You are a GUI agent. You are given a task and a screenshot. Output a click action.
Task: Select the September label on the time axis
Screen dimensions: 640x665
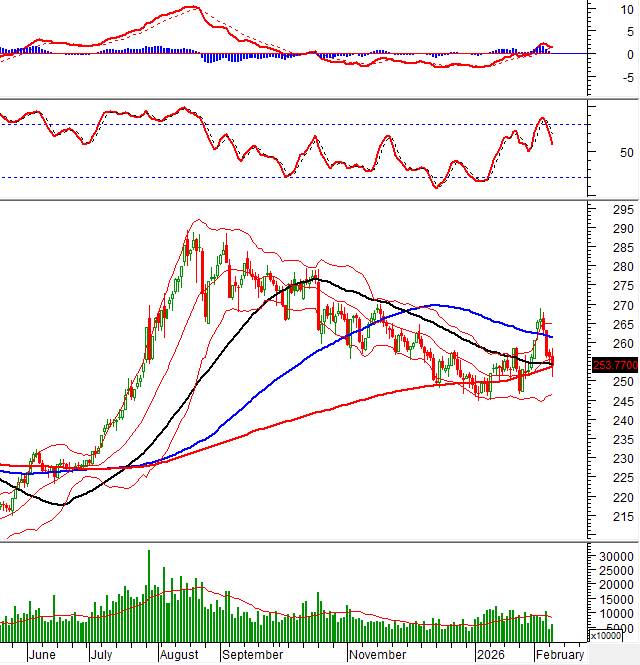(x=252, y=655)
